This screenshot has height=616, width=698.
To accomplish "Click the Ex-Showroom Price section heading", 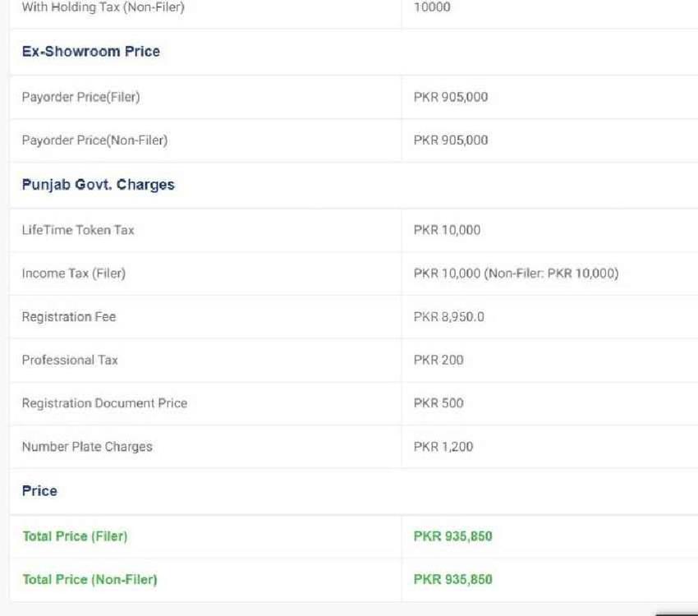I will coord(90,52).
